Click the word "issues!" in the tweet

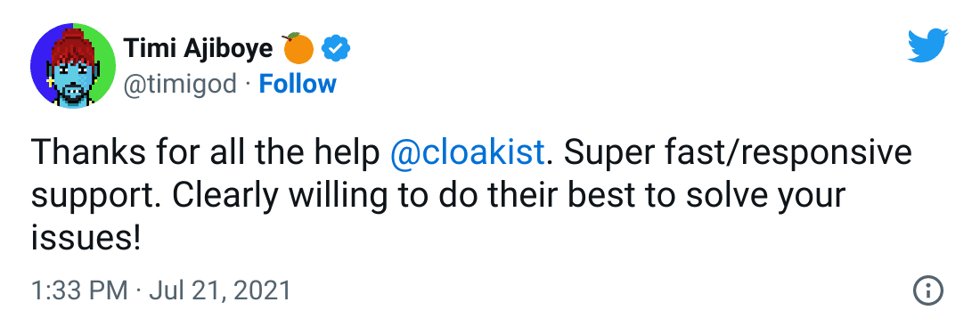point(86,238)
